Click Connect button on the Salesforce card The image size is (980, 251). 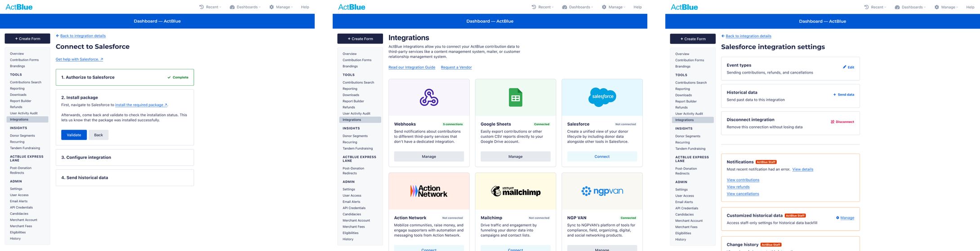[602, 157]
